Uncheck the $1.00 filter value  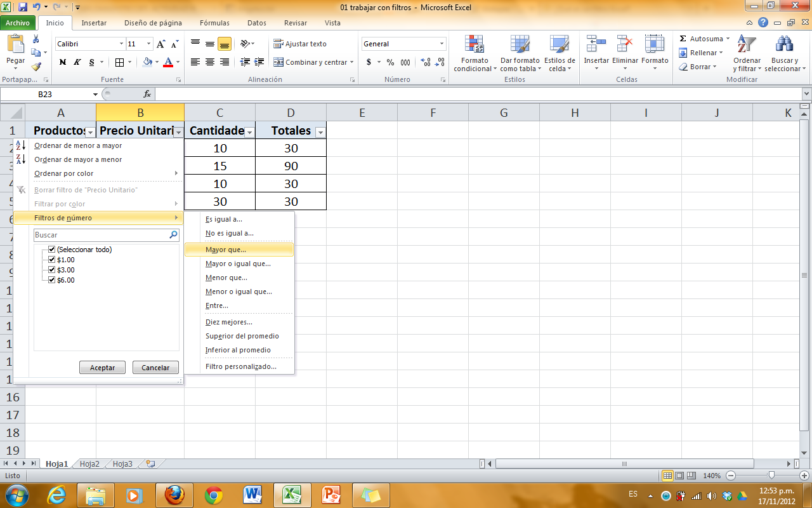(x=52, y=259)
